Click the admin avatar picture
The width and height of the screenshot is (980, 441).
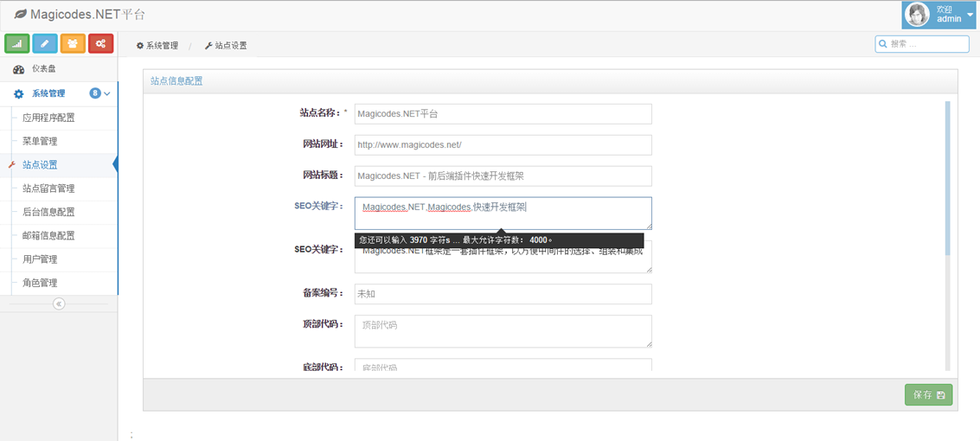[918, 15]
